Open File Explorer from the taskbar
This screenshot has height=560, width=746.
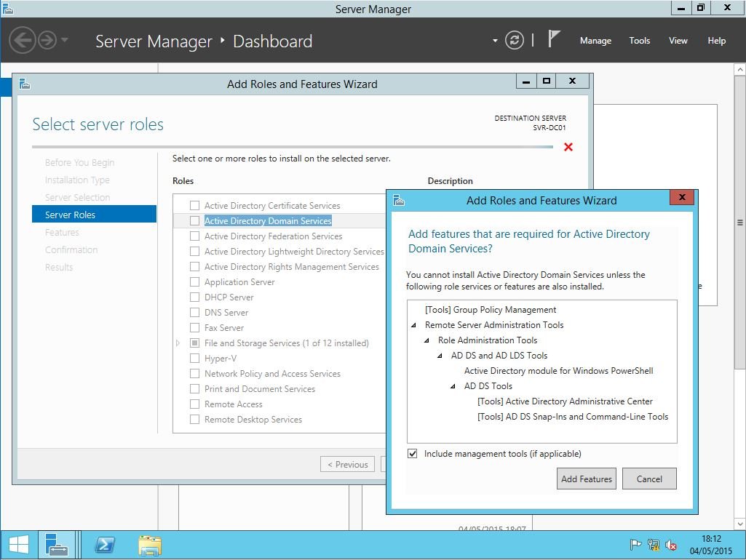coord(150,545)
